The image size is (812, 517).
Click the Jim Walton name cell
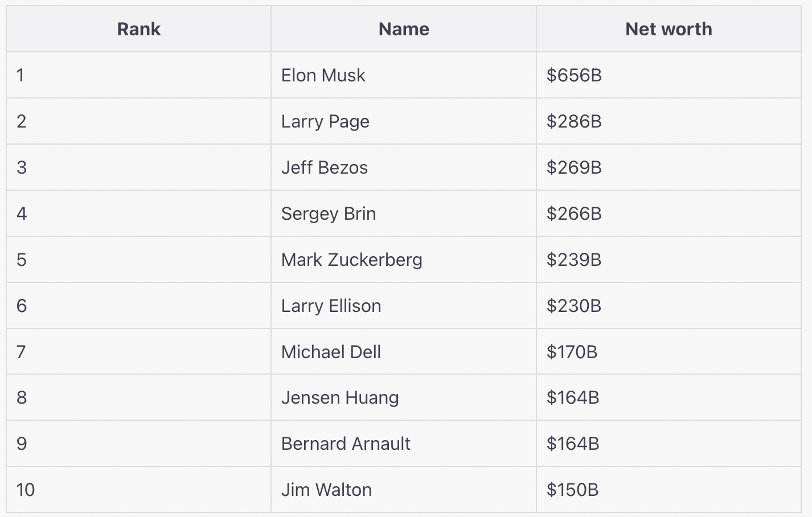tap(326, 490)
